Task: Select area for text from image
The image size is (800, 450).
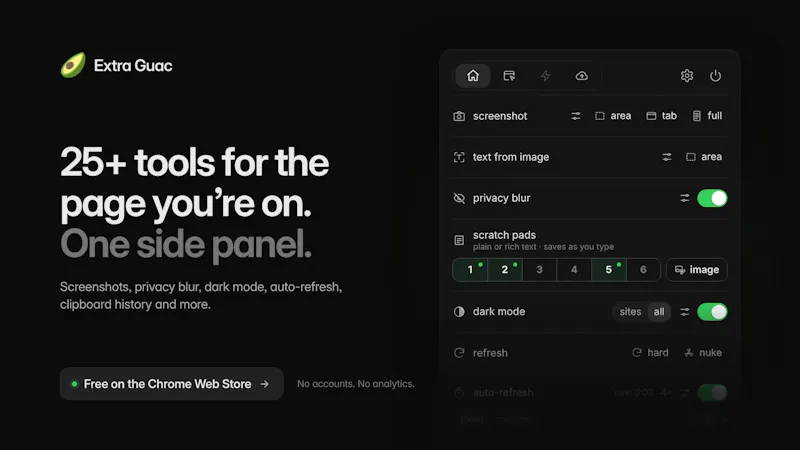Action: [704, 157]
